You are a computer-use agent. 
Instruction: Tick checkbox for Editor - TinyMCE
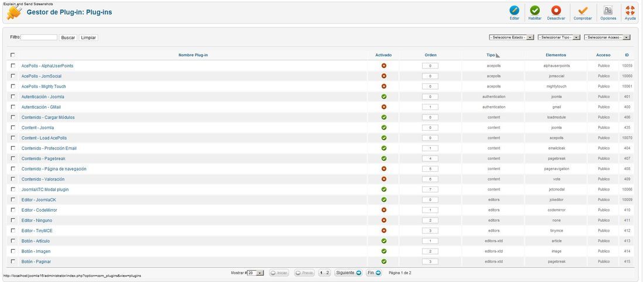click(x=13, y=230)
